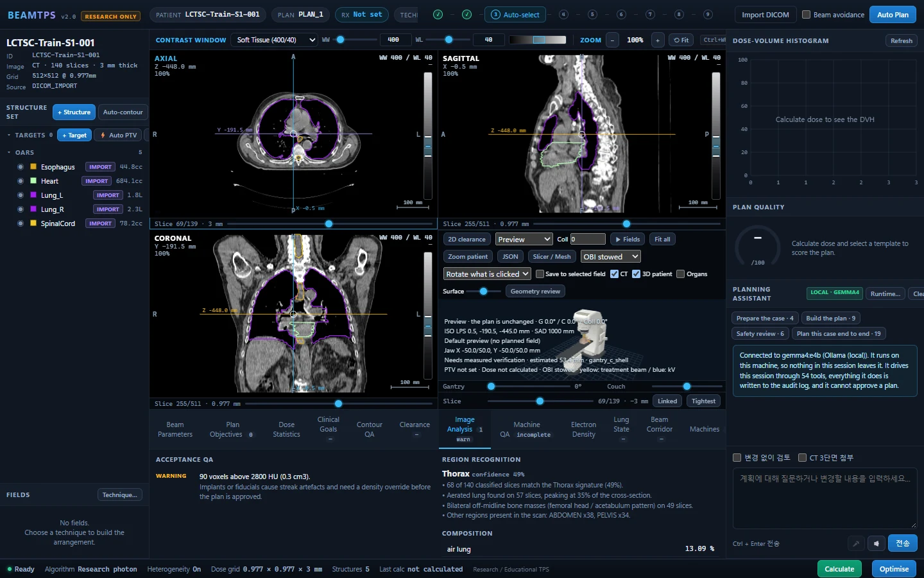Screen dimensions: 924x578
Task: Click the Heart structure color swatch
Action: [33, 181]
